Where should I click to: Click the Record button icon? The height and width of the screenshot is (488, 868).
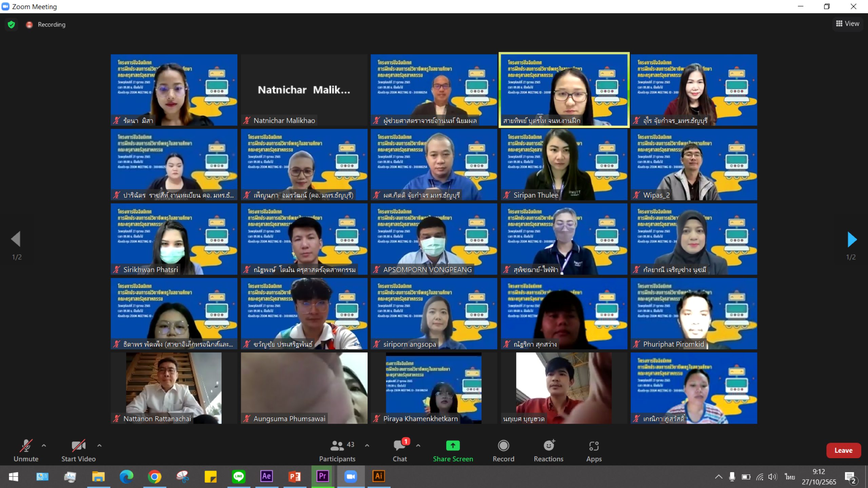(x=503, y=446)
